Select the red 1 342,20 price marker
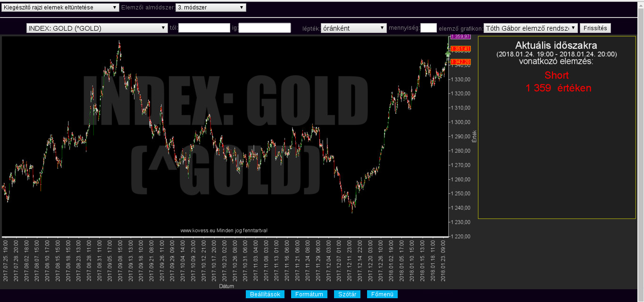This screenshot has width=644, height=302. pos(460,62)
